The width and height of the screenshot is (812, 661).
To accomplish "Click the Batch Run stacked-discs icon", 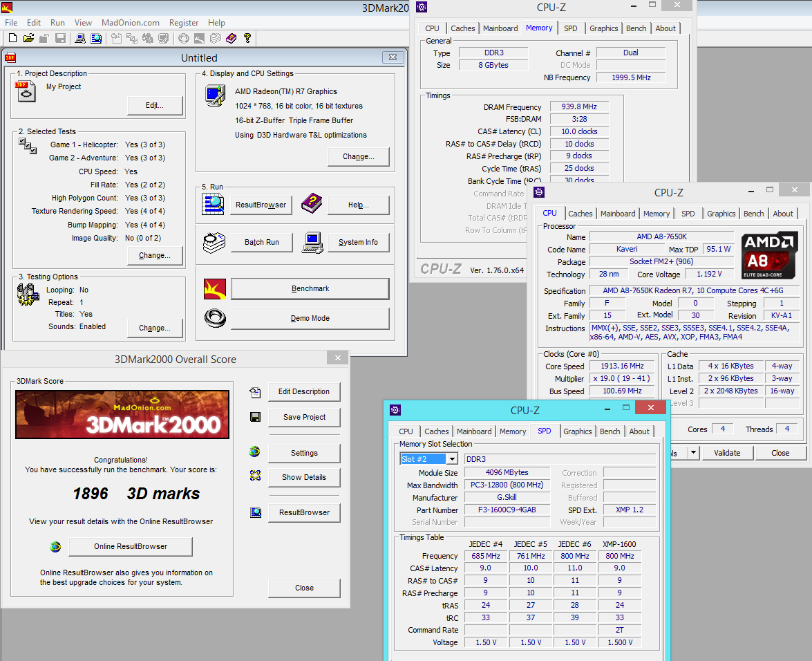I will coord(214,243).
